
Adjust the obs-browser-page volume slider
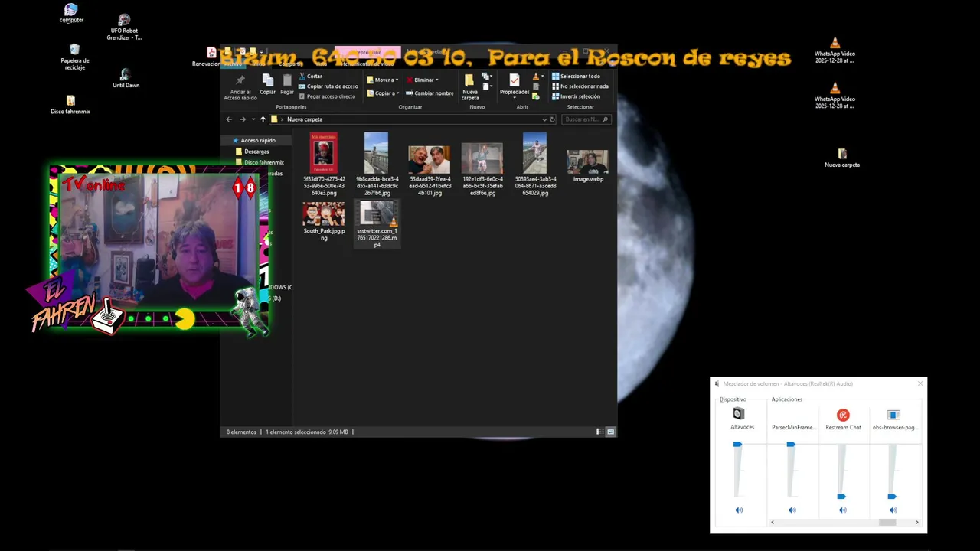coord(892,497)
